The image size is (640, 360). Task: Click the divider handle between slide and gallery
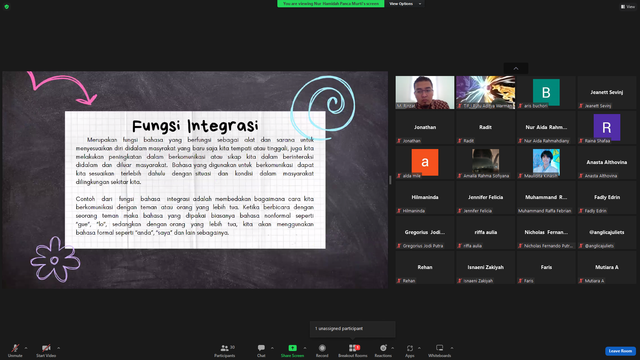point(391,180)
